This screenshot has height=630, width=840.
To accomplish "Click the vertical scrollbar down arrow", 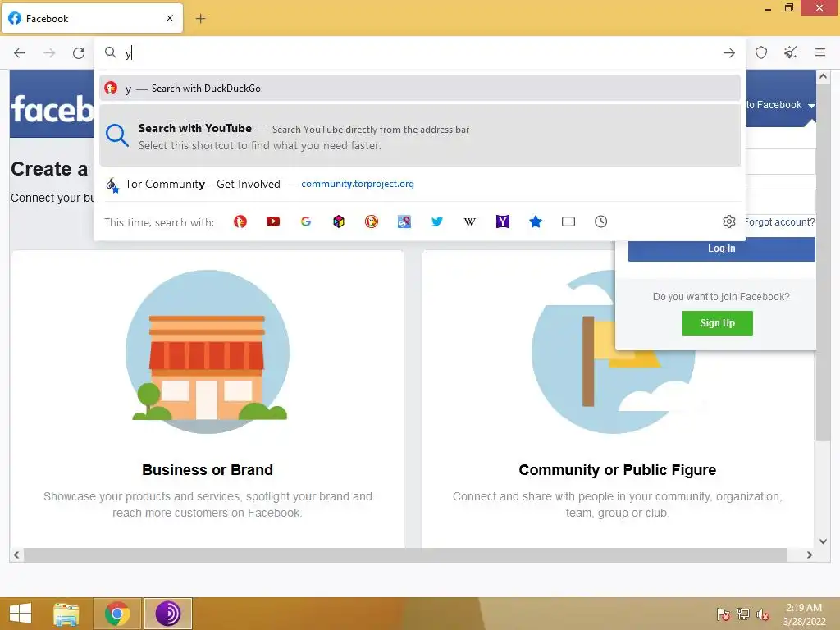I will 823,541.
